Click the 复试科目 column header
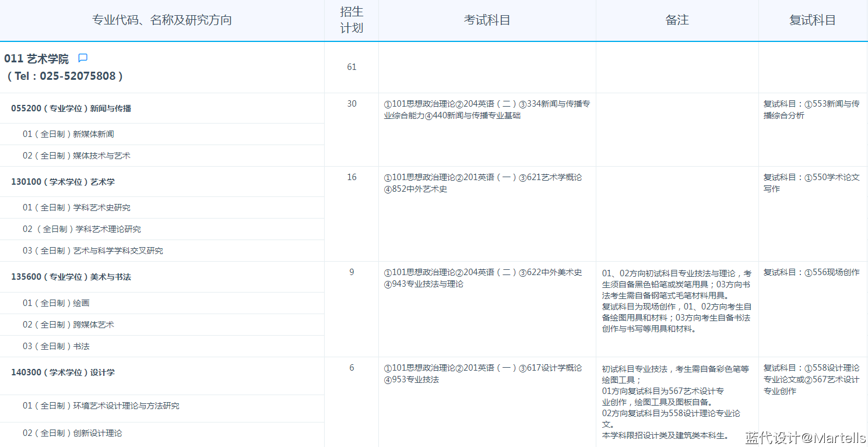Viewport: 868px width, 447px height. (812, 20)
